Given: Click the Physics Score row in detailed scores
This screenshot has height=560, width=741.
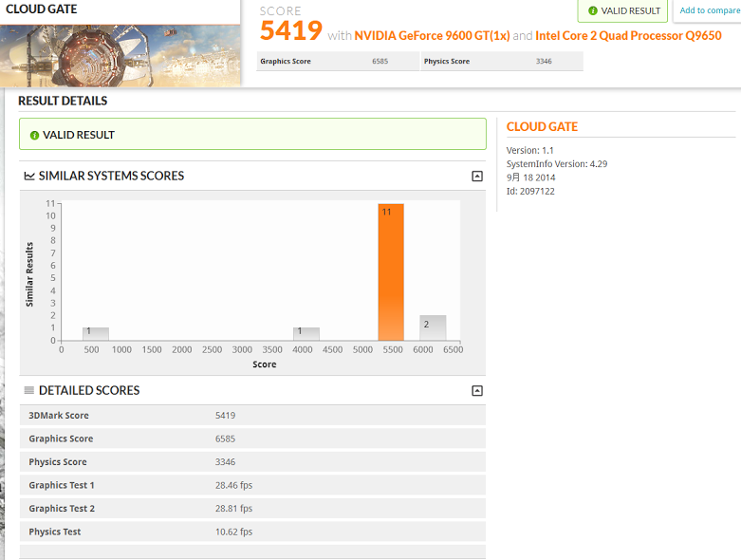Looking at the screenshot, I should (x=252, y=461).
